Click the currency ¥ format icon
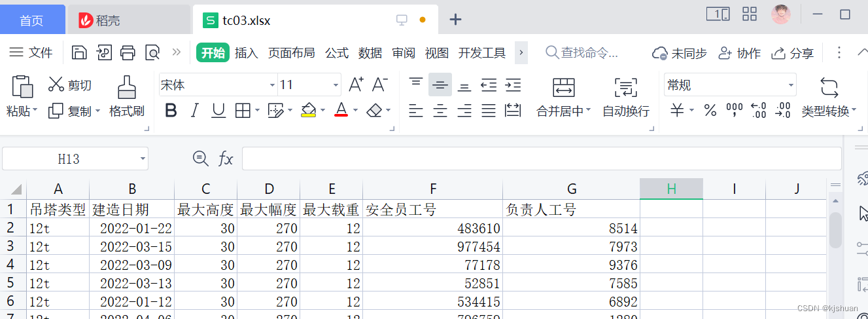 678,110
